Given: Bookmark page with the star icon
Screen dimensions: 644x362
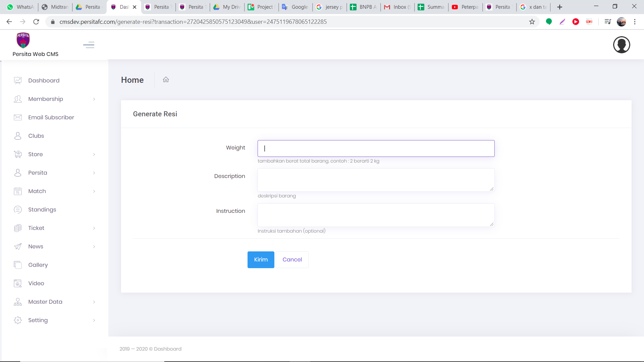Looking at the screenshot, I should (x=532, y=22).
